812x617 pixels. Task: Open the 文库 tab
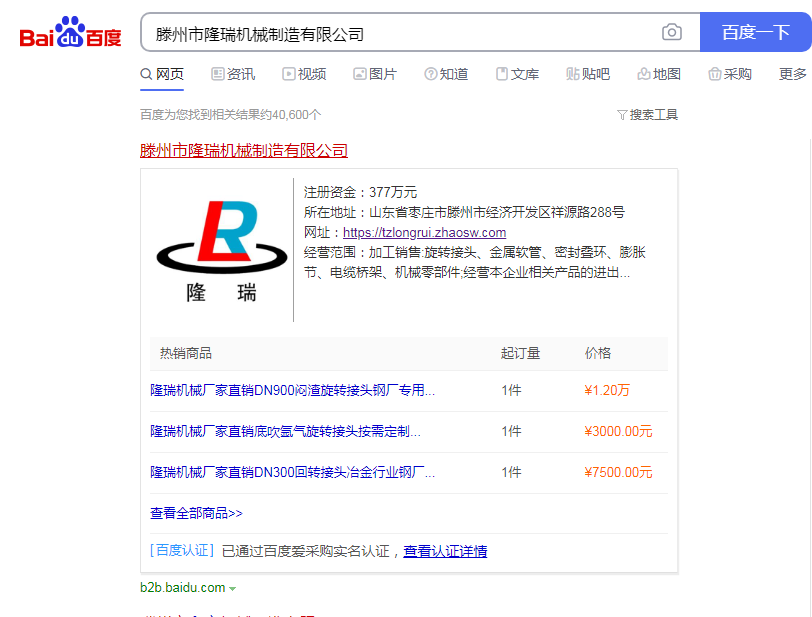pos(517,74)
